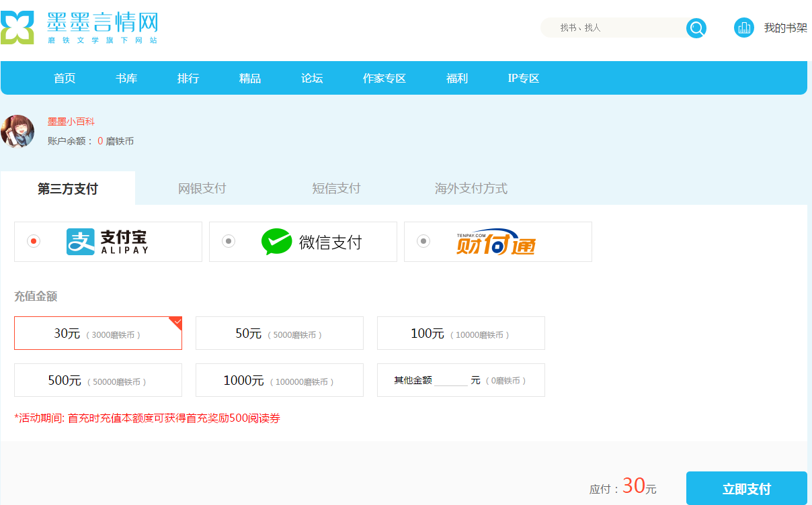Open 书库 in the navigation bar
This screenshot has width=812, height=505.
pyautogui.click(x=126, y=78)
